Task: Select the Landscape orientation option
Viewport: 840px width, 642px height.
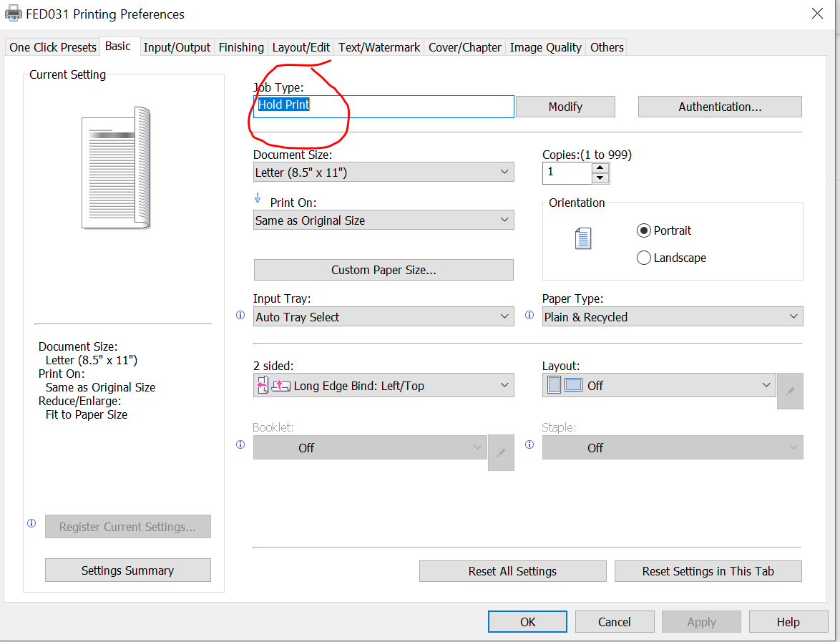Action: point(671,258)
